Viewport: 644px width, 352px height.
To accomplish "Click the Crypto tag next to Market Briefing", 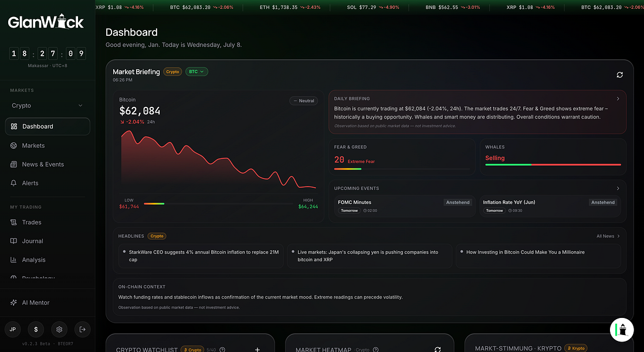I will tap(172, 72).
